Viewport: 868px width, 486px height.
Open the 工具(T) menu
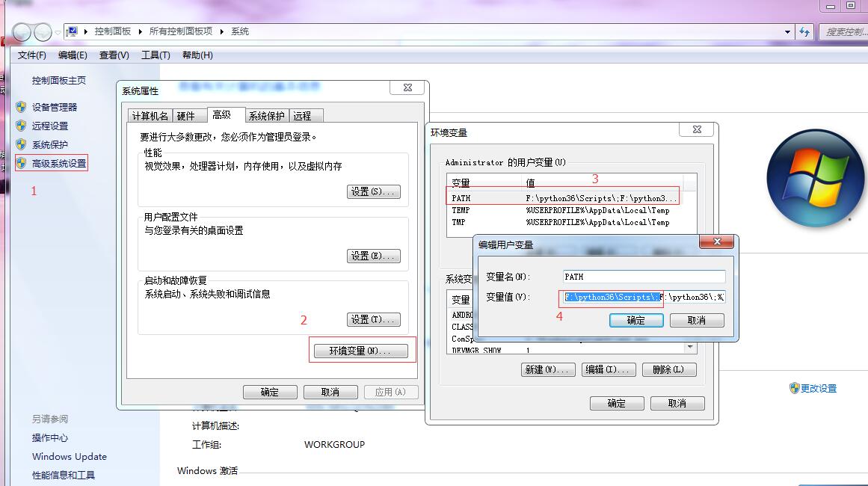pyautogui.click(x=156, y=55)
